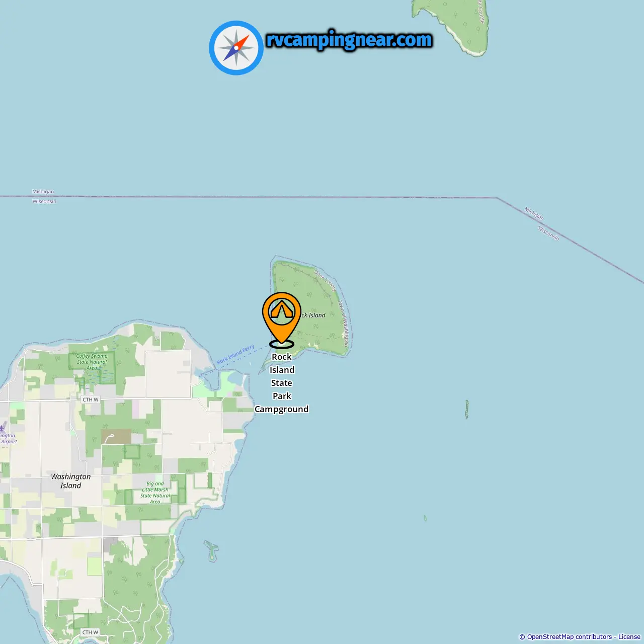
Task: Click the Coffey Swamp State Natural Area label
Action: [x=92, y=362]
